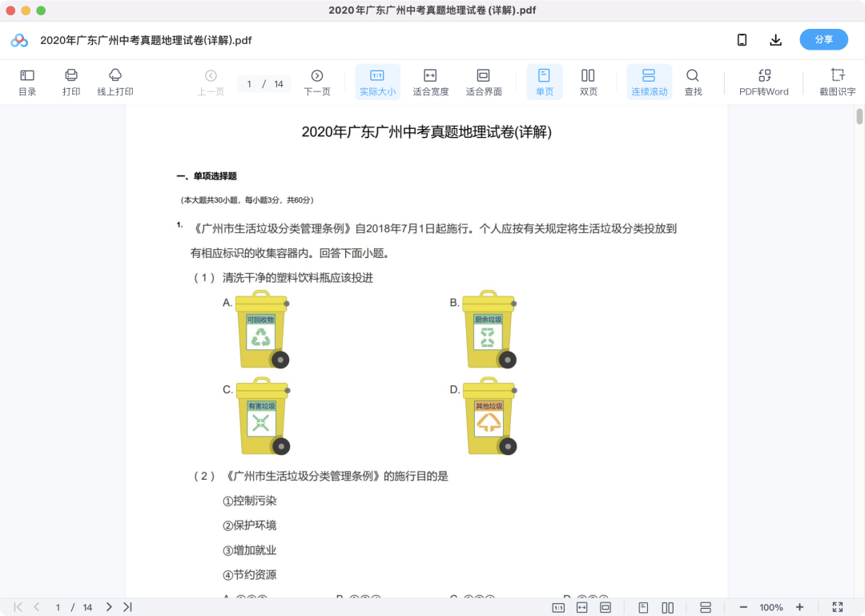The height and width of the screenshot is (616, 865).
Task: Select 适合界面 fit page view
Action: pos(483,83)
